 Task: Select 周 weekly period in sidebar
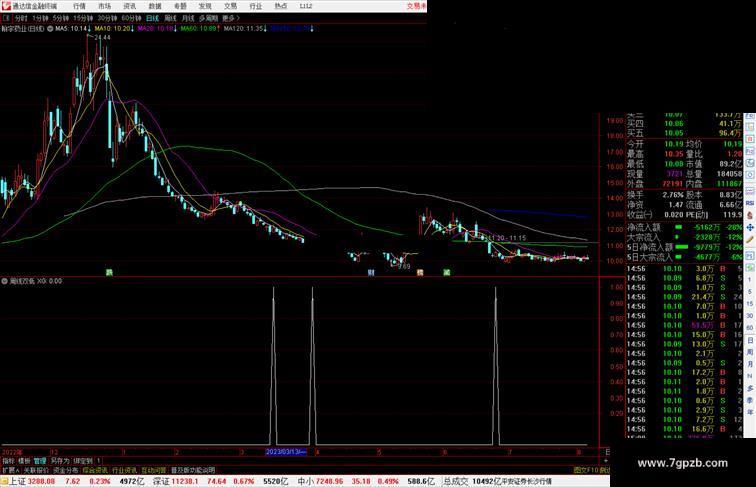(750, 352)
